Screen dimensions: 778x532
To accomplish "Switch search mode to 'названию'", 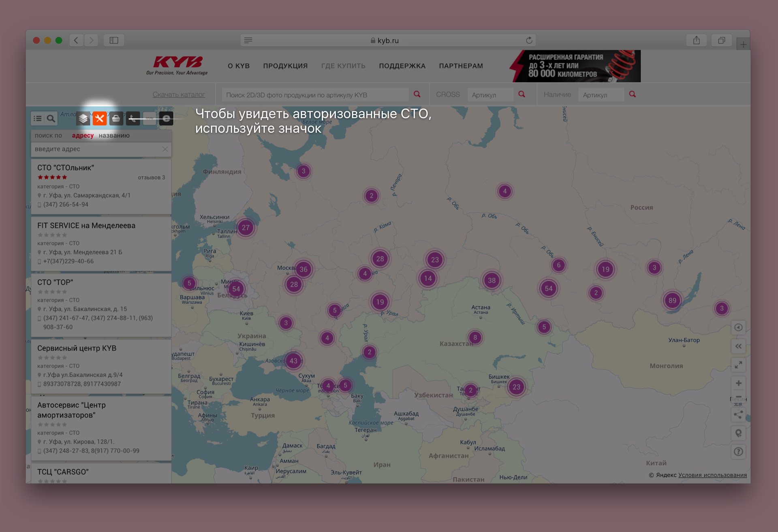I will 114,135.
